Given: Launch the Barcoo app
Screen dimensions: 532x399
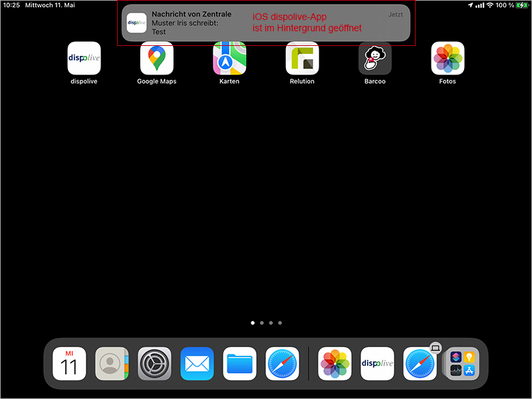Looking at the screenshot, I should point(375,58).
